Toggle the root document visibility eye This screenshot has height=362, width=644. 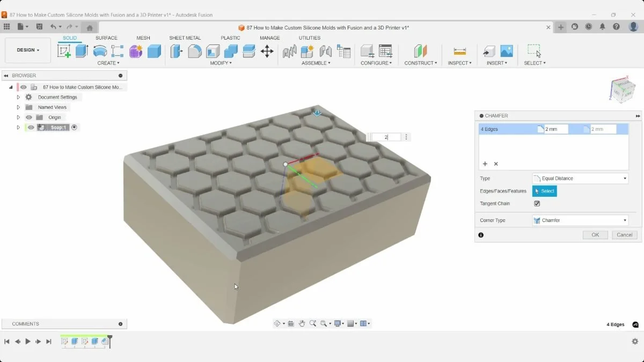pyautogui.click(x=24, y=87)
